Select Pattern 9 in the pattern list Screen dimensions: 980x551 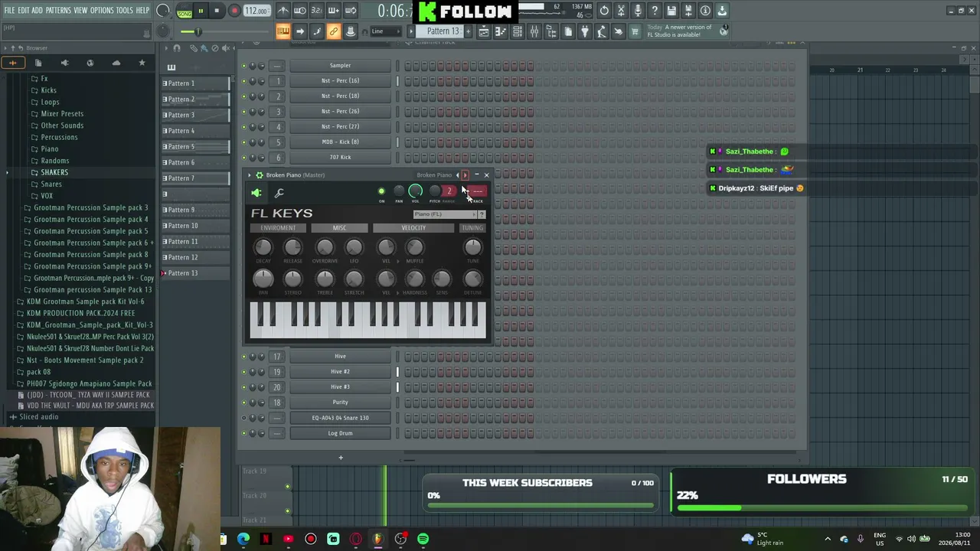[195, 210]
